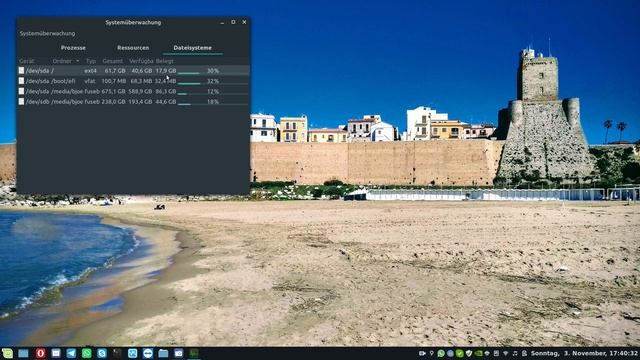Click the WhatsApp icon in the system tray
The width and height of the screenshot is (640, 360).
[x=441, y=353]
